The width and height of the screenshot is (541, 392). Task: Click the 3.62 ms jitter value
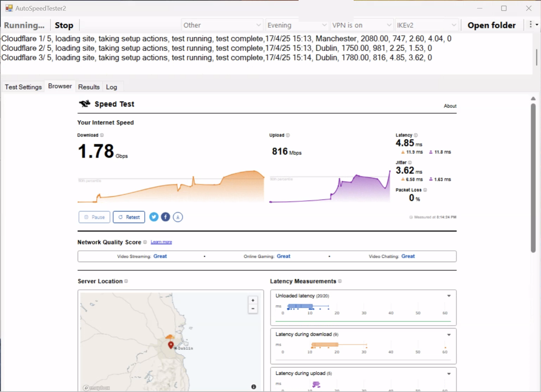coord(409,171)
